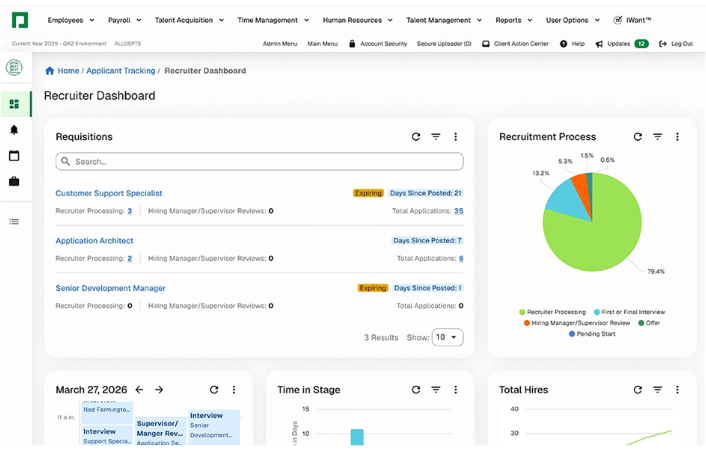Click the green Paycom logo
This screenshot has width=706, height=465.
click(x=20, y=20)
